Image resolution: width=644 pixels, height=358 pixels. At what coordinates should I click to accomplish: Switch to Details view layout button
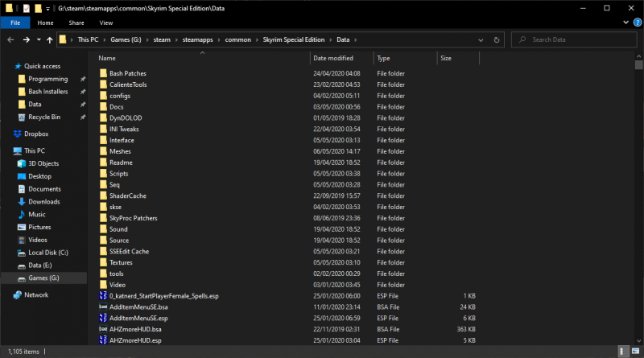point(622,352)
